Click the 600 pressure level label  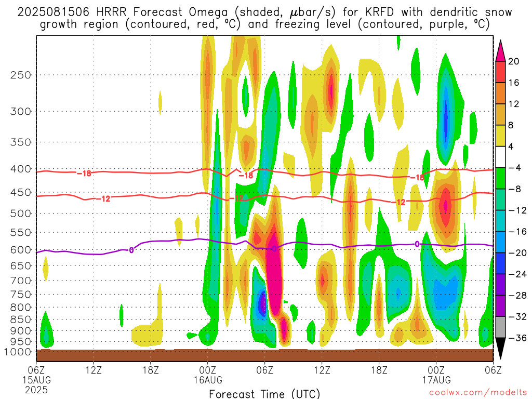21,250
